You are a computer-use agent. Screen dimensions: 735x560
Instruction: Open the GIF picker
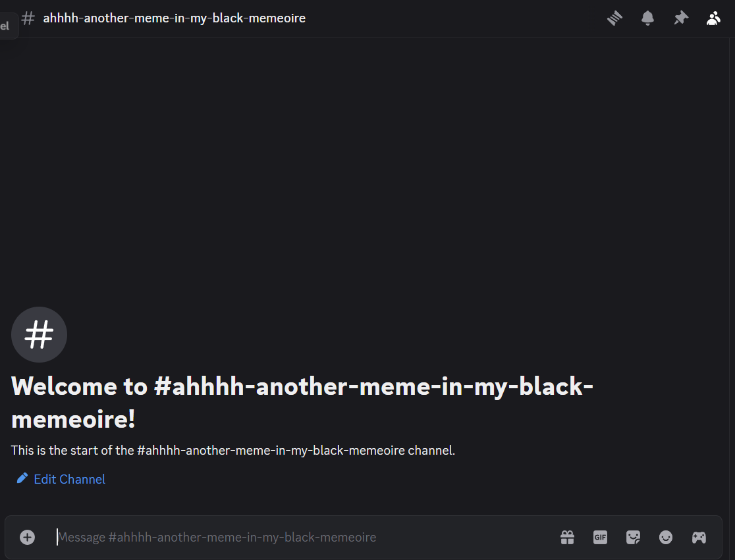(600, 537)
